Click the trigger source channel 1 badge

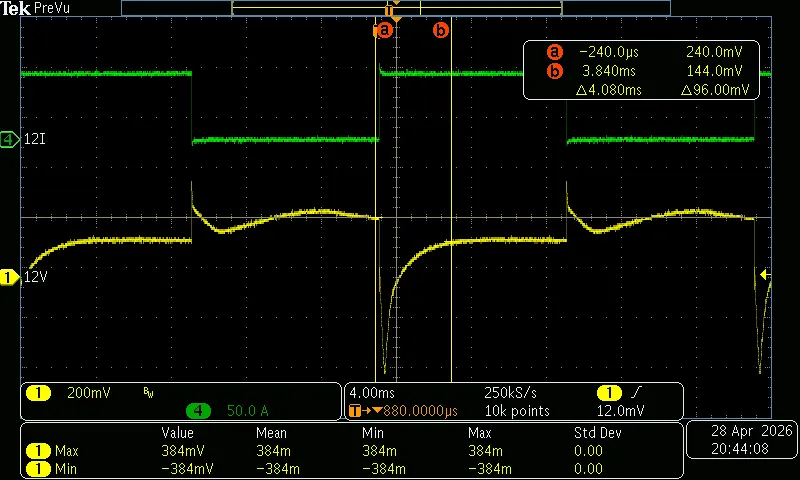(x=609, y=393)
